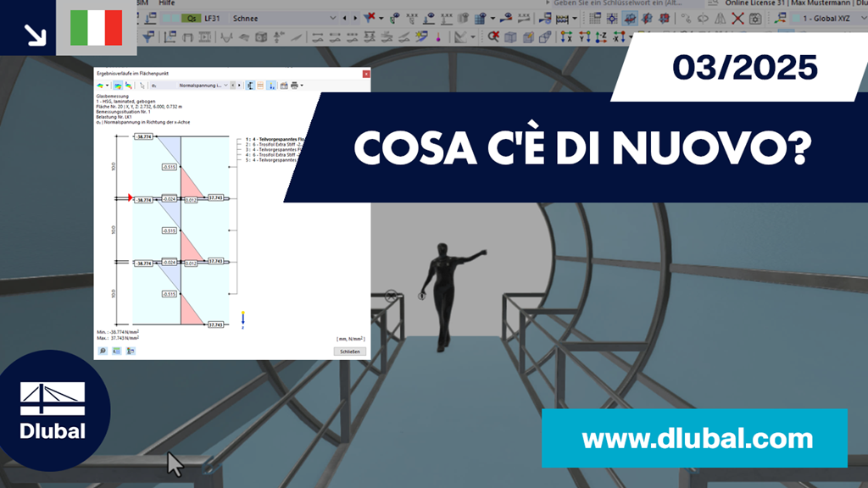Visit the www.dlubal.com link banner

[x=697, y=440]
